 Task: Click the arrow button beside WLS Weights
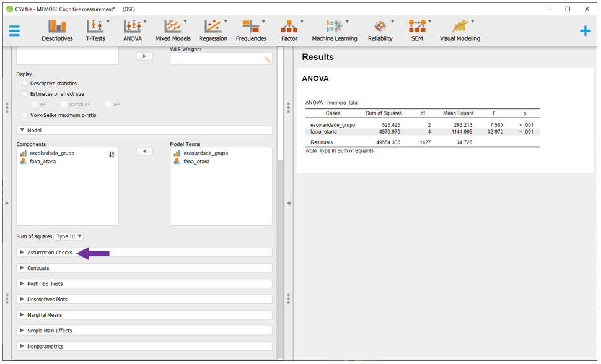tap(144, 56)
